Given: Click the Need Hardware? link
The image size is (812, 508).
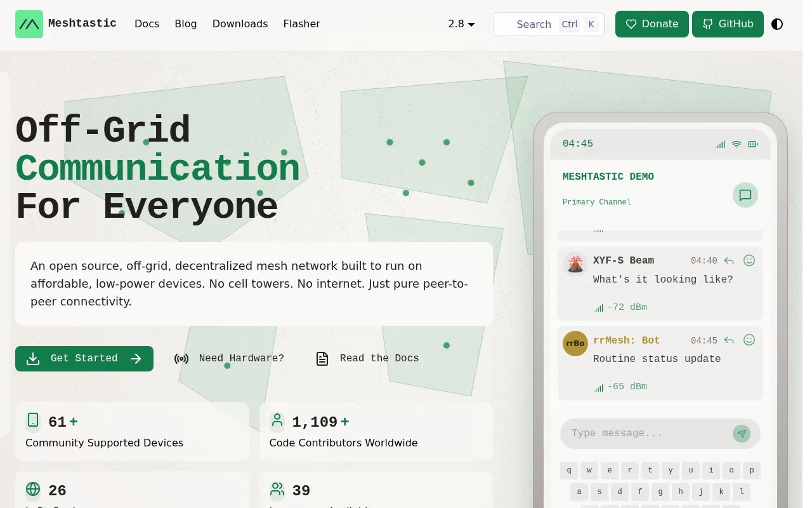Looking at the screenshot, I should tap(229, 359).
